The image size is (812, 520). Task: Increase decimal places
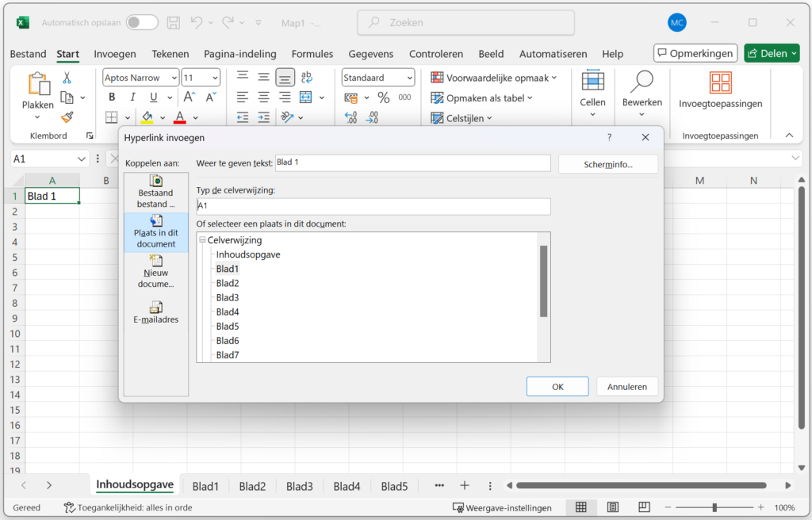tap(351, 117)
